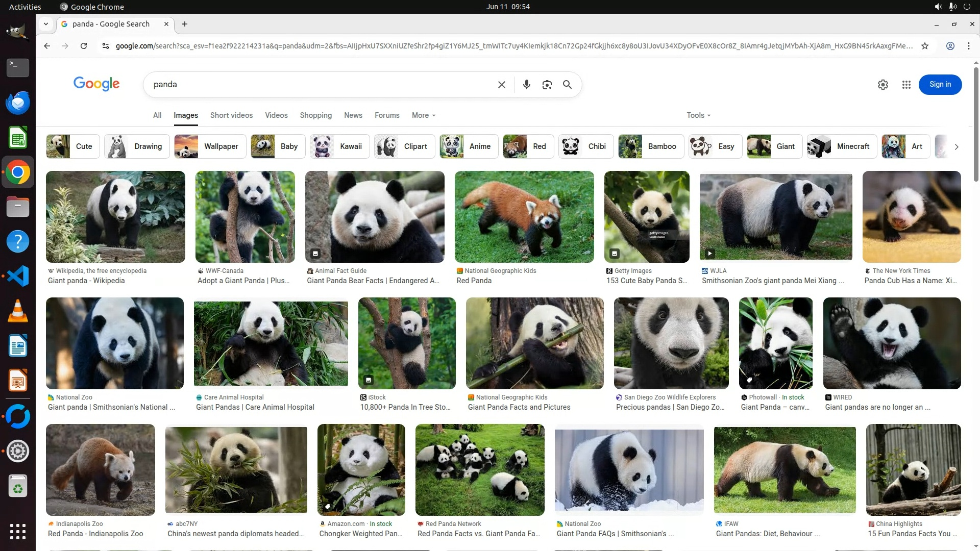
Task: Clear the search box with X icon
Action: click(x=501, y=85)
